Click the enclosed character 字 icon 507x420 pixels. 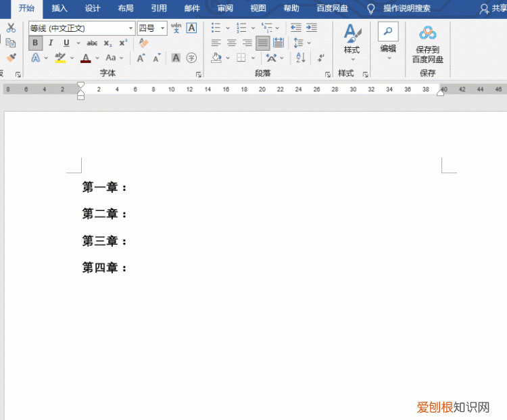(x=191, y=58)
